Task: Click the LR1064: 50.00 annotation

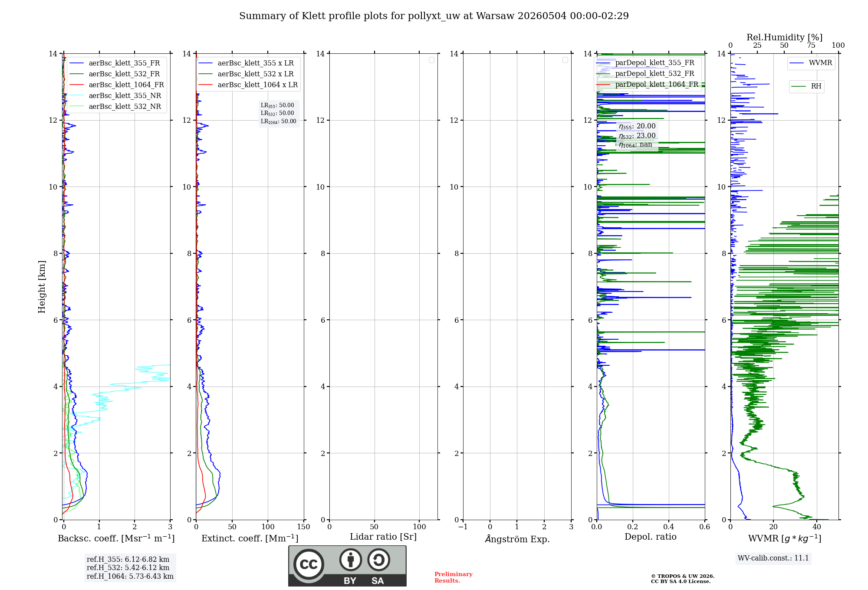Action: coord(279,121)
